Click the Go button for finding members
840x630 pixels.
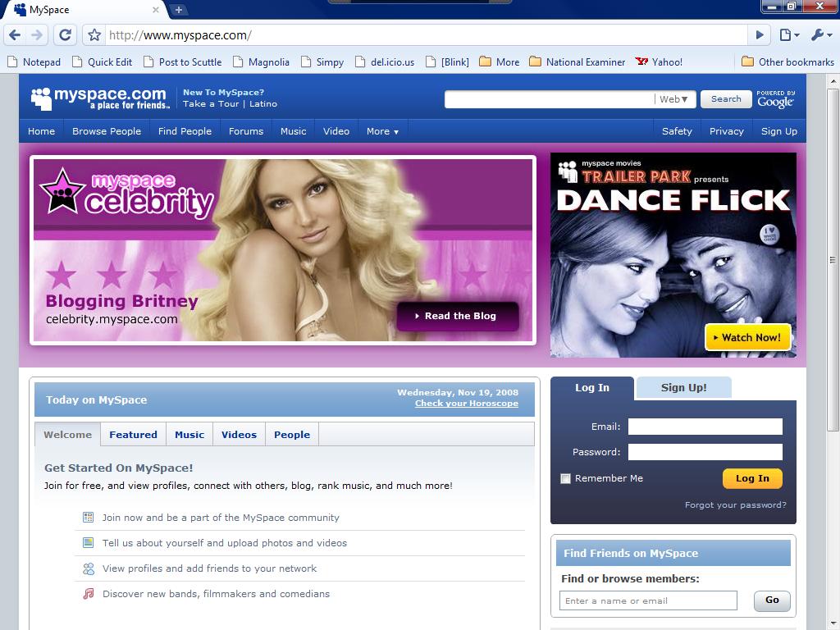772,600
